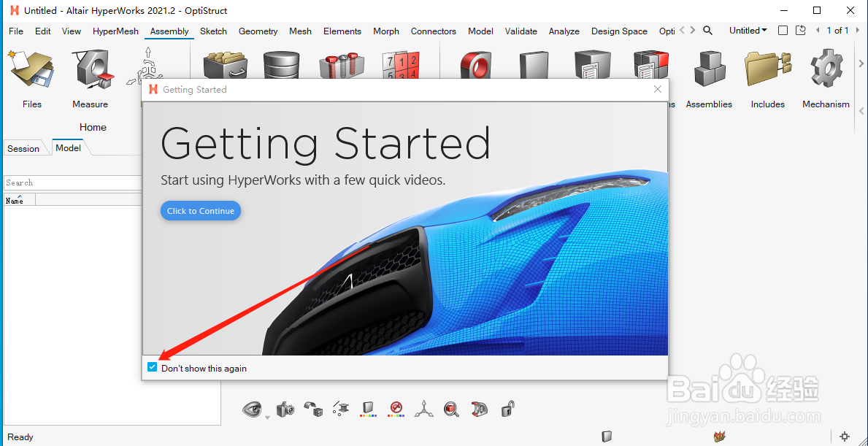Click the browser Search input field

(x=72, y=182)
